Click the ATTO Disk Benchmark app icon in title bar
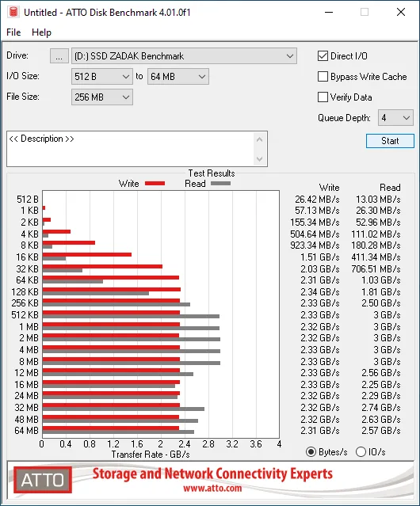The image size is (420, 506). click(13, 12)
